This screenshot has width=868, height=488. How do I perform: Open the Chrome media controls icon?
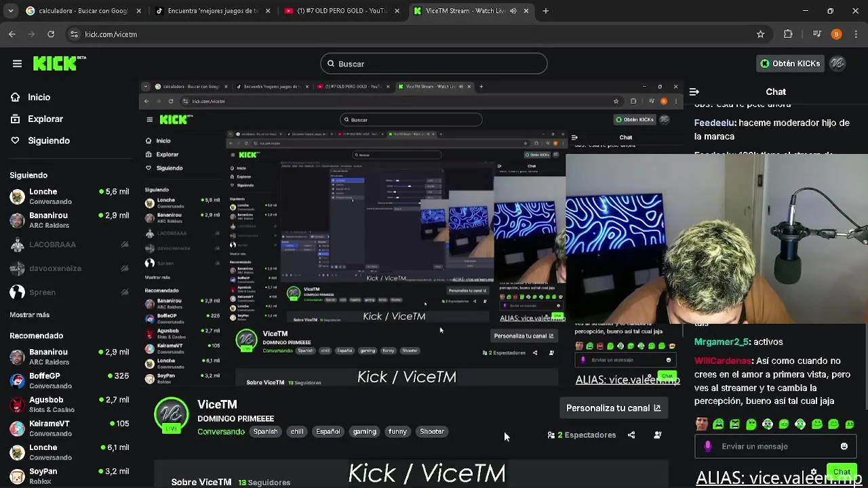tap(817, 34)
